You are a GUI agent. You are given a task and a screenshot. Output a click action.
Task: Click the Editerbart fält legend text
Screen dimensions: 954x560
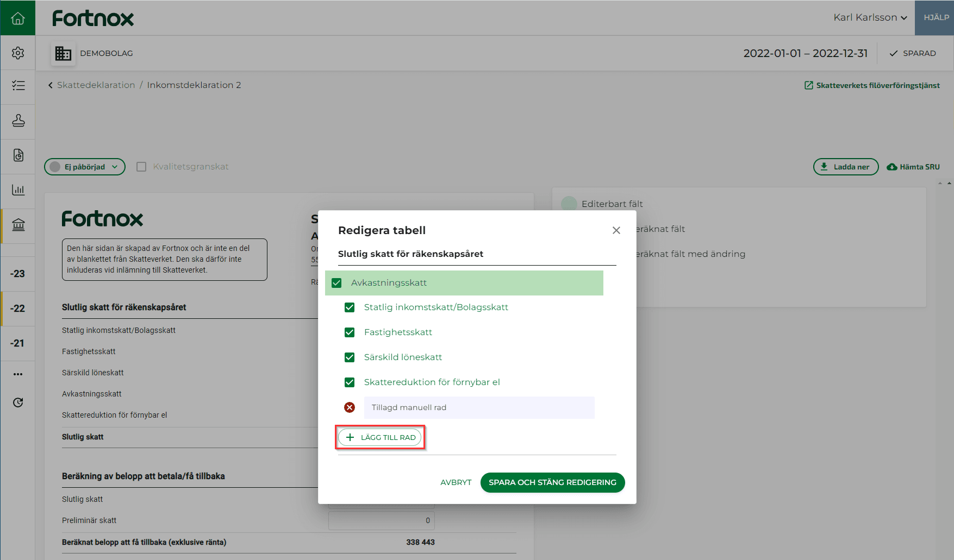point(612,204)
